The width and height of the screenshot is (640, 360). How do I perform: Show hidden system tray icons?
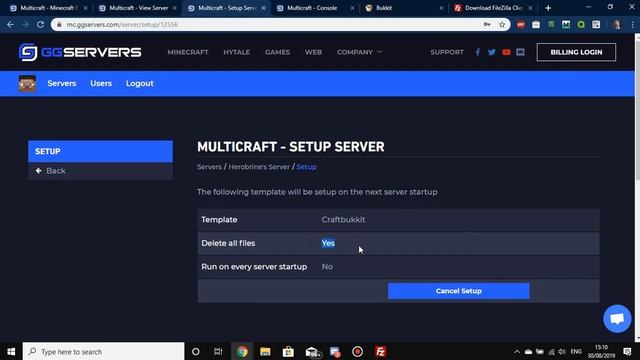coord(517,351)
